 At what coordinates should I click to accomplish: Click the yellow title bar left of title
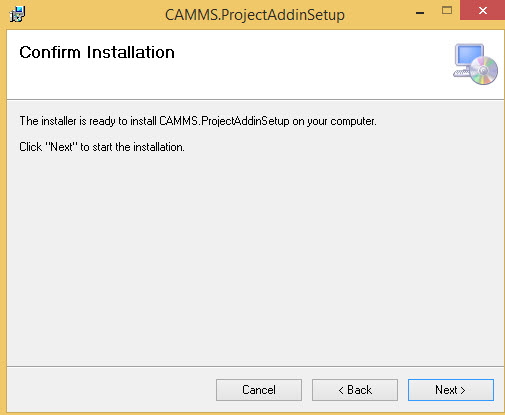tap(93, 15)
